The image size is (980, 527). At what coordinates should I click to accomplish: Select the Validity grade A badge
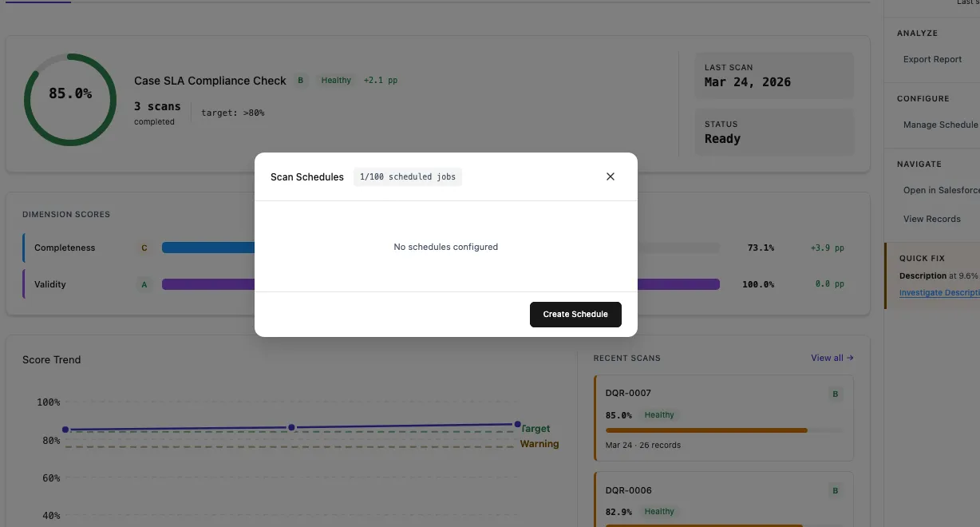click(144, 284)
